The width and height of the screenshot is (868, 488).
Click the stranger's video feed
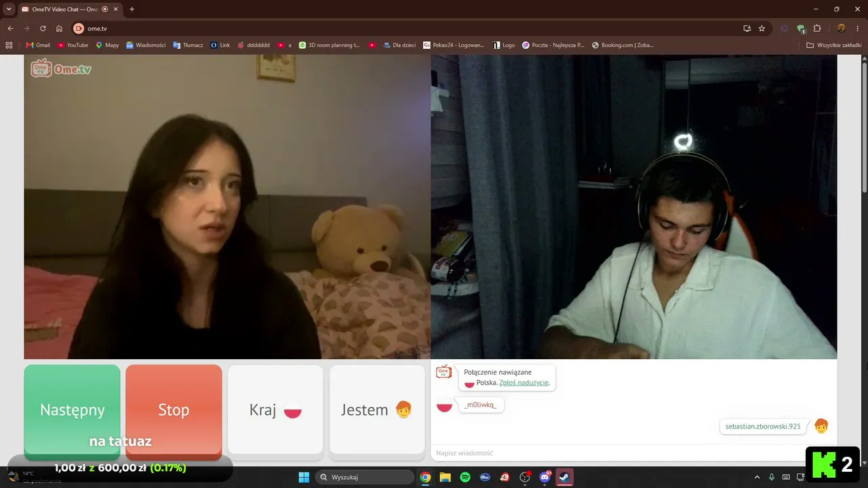pyautogui.click(x=227, y=207)
